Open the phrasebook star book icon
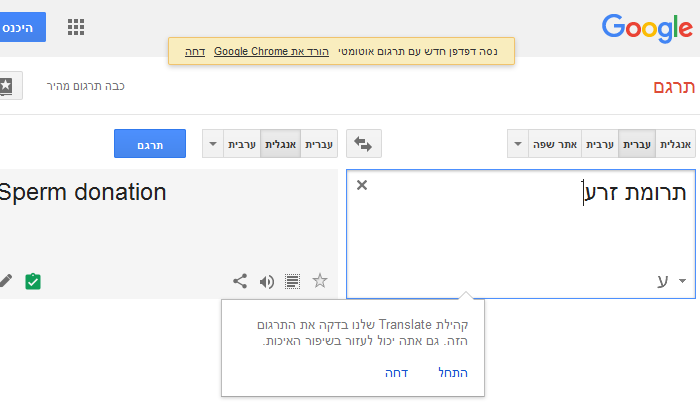The width and height of the screenshot is (700, 404). tap(8, 85)
